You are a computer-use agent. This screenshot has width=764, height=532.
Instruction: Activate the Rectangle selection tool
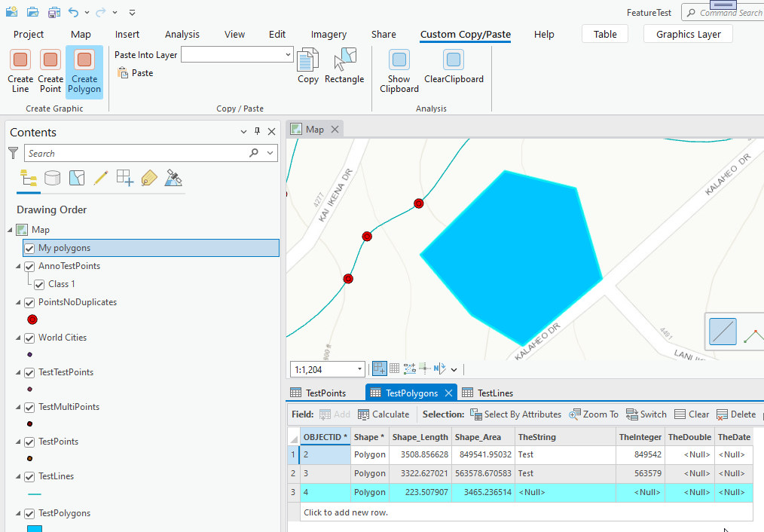pos(344,67)
